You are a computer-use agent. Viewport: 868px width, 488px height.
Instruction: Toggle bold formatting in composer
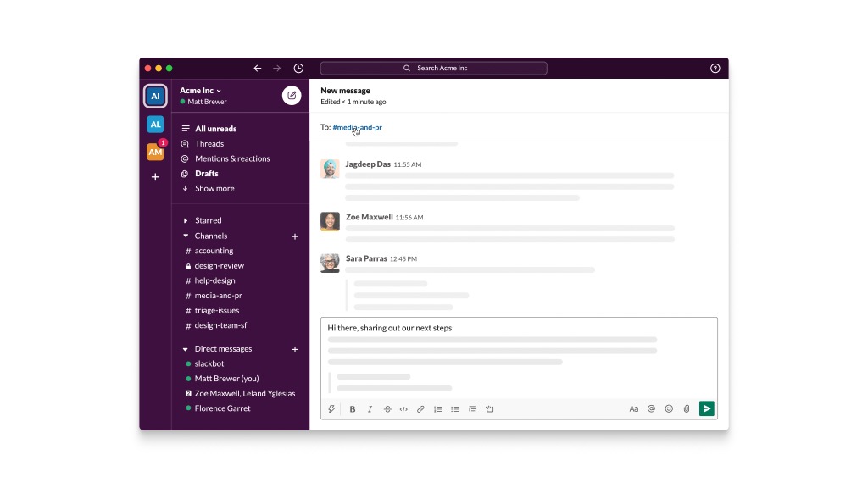tap(352, 409)
